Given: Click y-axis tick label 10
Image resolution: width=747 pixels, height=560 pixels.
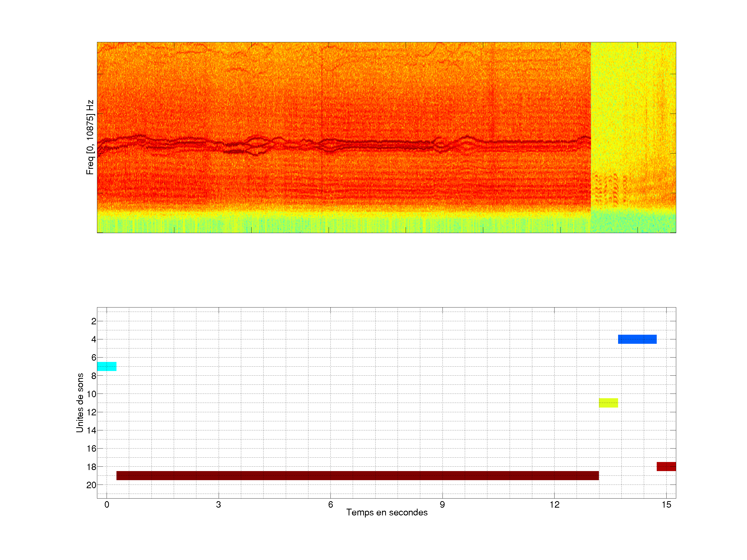Looking at the screenshot, I should point(91,394).
